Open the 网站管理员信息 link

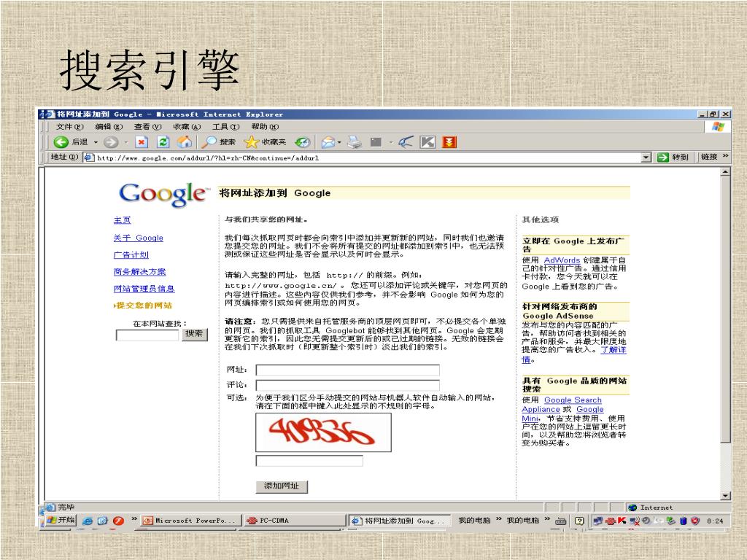[144, 289]
